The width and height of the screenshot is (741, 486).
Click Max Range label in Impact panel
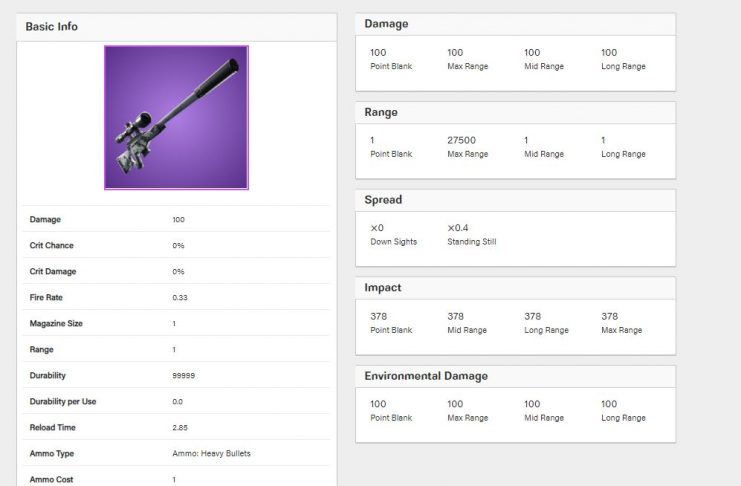pyautogui.click(x=621, y=330)
